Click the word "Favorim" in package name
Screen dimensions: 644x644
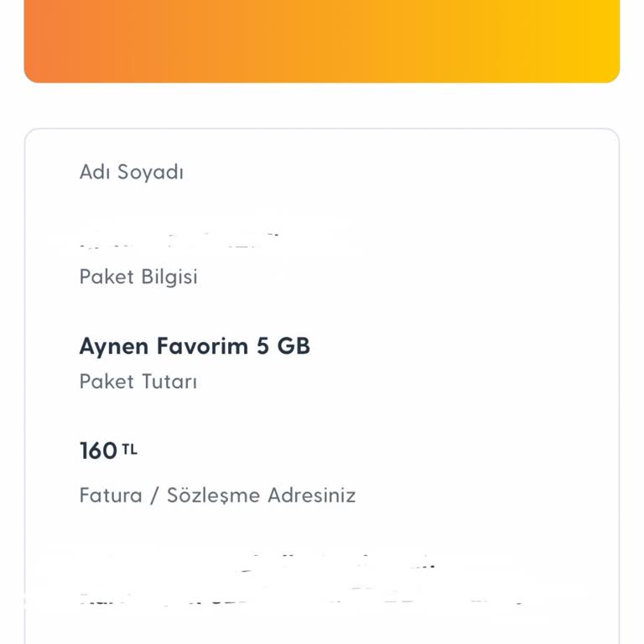coord(201,346)
